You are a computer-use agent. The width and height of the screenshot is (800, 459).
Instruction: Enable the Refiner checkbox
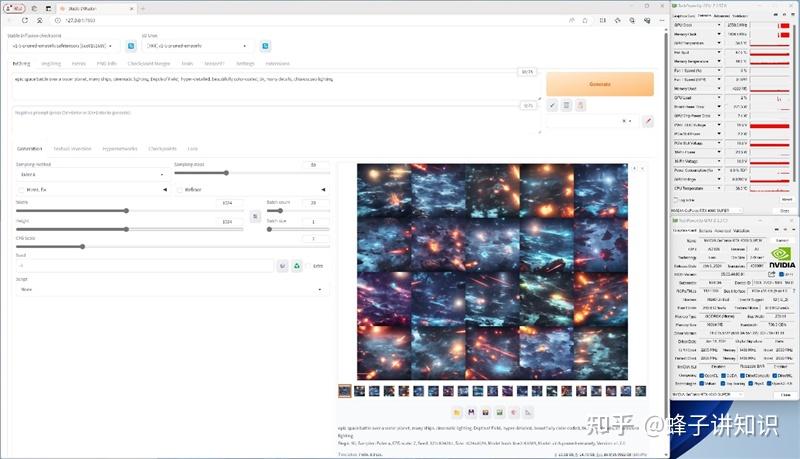pyautogui.click(x=180, y=190)
